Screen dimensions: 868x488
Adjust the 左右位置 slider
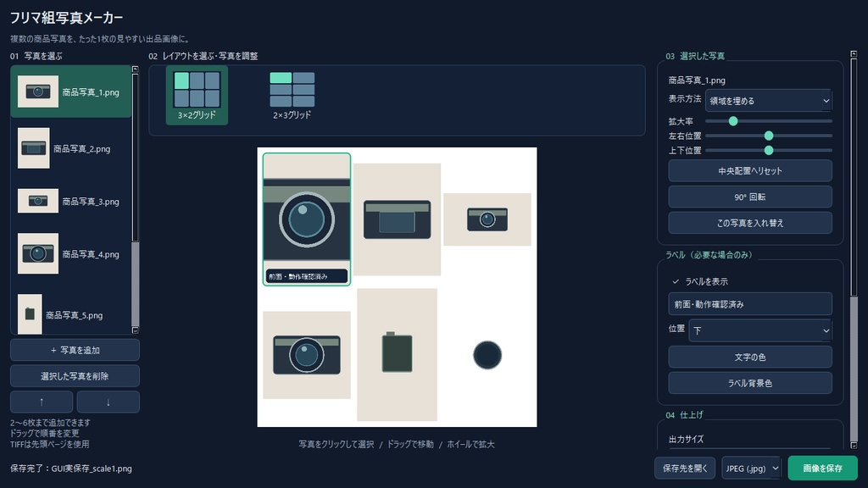(768, 136)
